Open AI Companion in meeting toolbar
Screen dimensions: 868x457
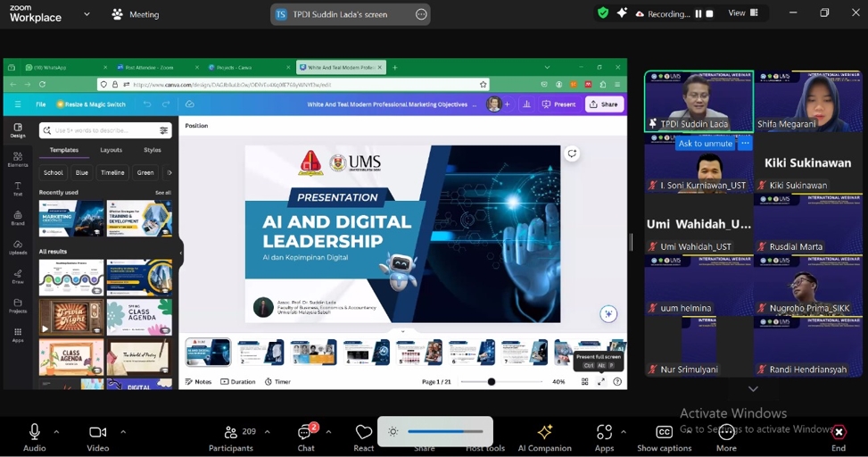pyautogui.click(x=545, y=437)
